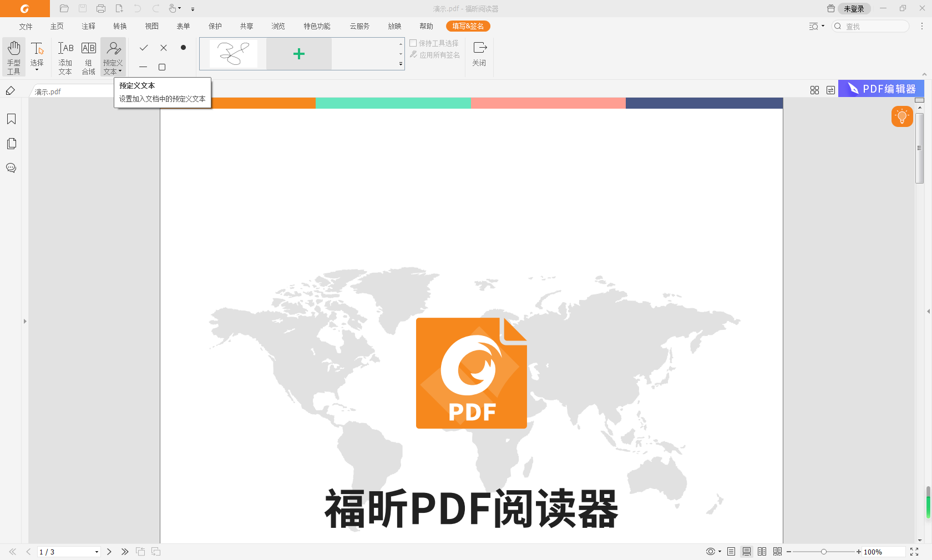Click the light bulb assistant icon on the right

pos(901,116)
